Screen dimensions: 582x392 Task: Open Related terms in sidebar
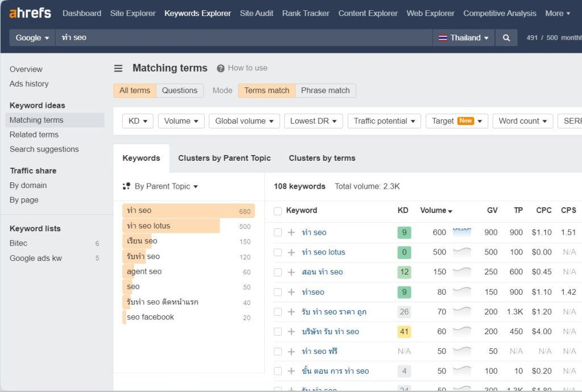tap(34, 135)
